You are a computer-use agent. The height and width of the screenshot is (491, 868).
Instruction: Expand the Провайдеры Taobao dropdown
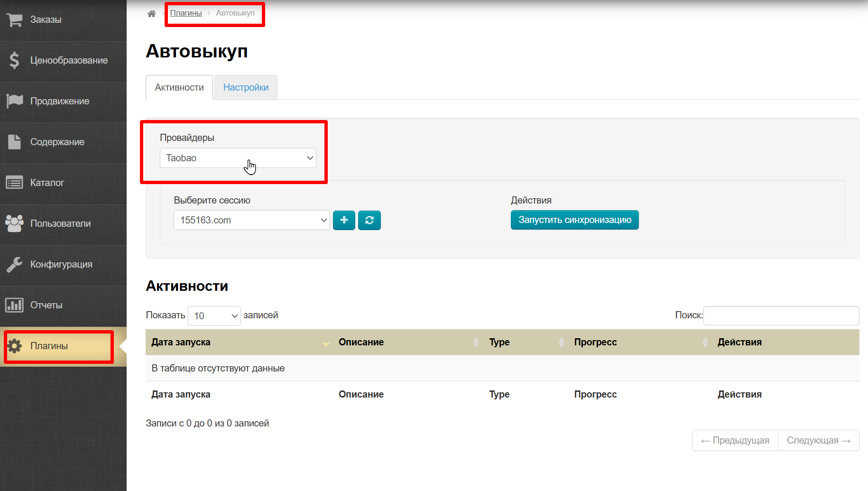[x=238, y=158]
